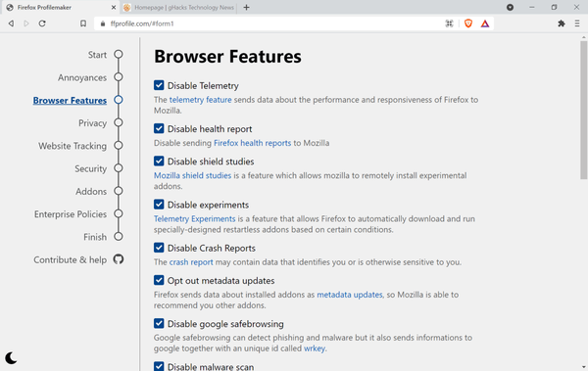Screen dimensions: 588x371
Task: Open the Brave Rewards triangle icon
Action: [485, 23]
